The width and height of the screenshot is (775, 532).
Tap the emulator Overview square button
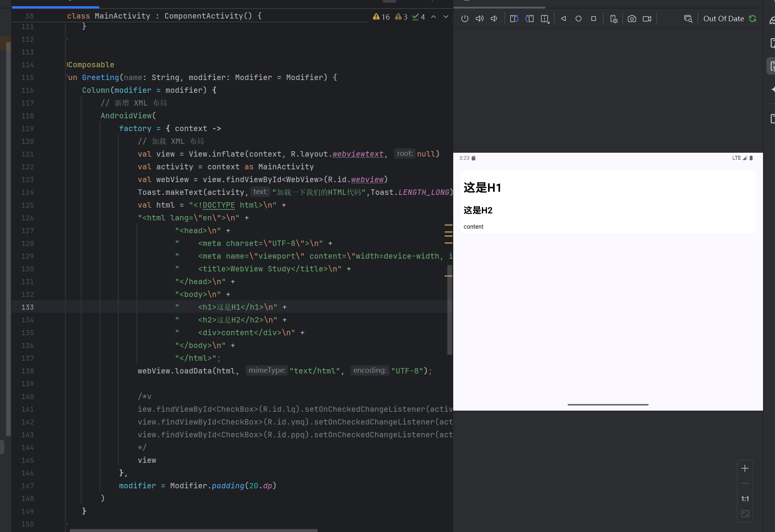pos(594,19)
